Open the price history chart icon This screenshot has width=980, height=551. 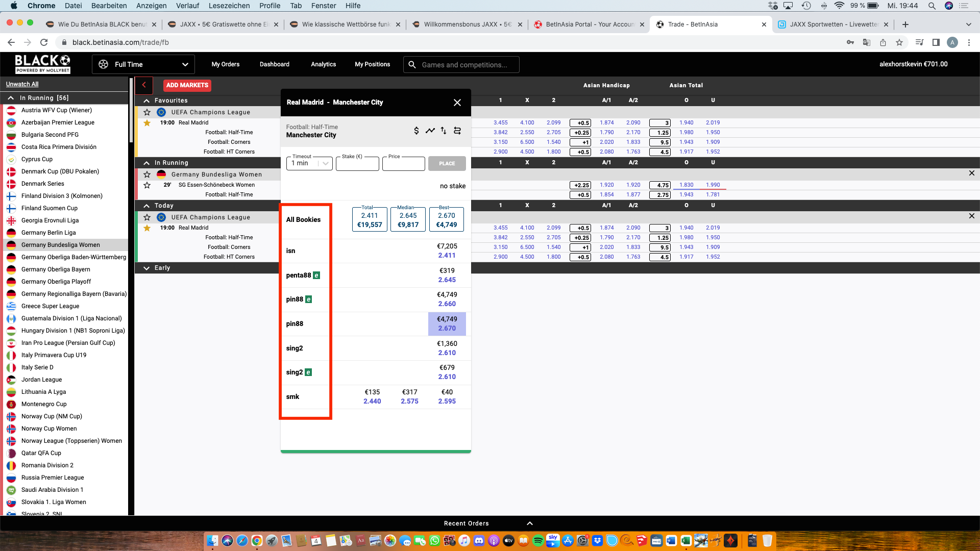(x=430, y=131)
